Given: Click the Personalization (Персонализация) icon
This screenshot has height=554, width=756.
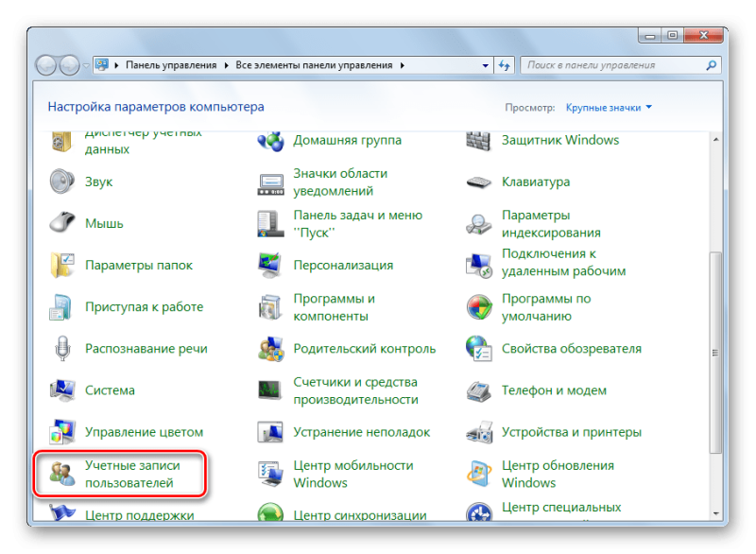Looking at the screenshot, I should coord(270,265).
